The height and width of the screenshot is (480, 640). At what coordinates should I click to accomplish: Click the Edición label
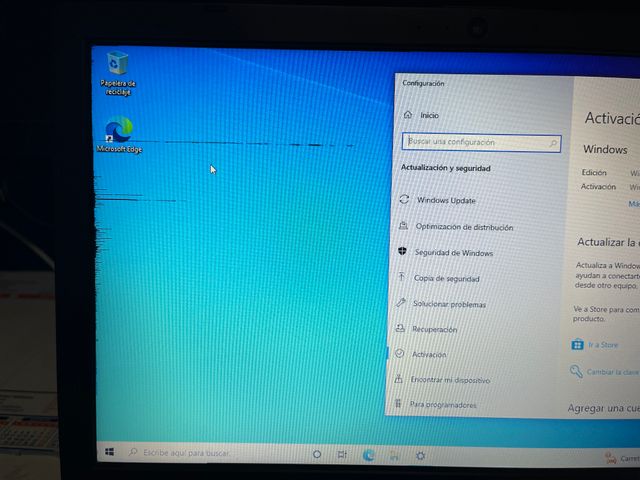point(594,173)
